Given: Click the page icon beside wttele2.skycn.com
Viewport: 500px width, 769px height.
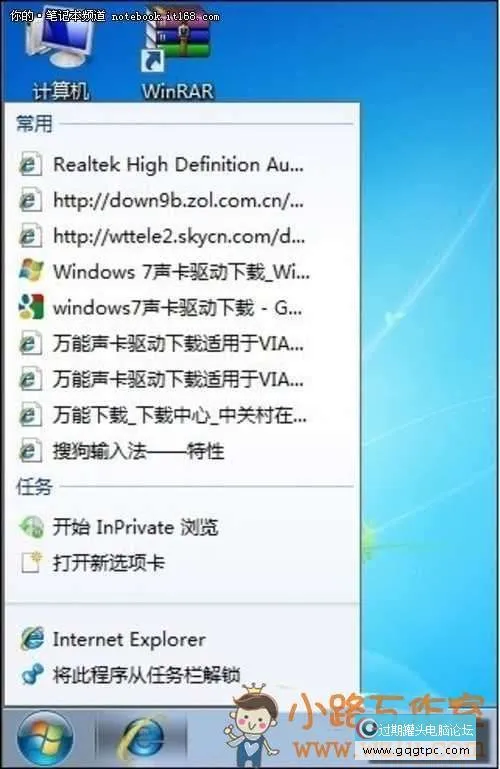Looking at the screenshot, I should coord(30,236).
